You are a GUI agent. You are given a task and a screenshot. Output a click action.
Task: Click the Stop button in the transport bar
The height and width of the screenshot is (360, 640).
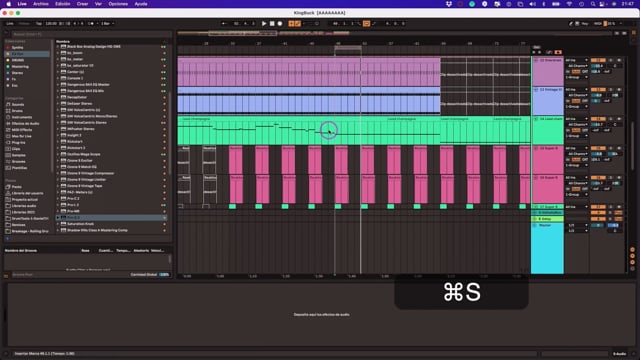272,24
